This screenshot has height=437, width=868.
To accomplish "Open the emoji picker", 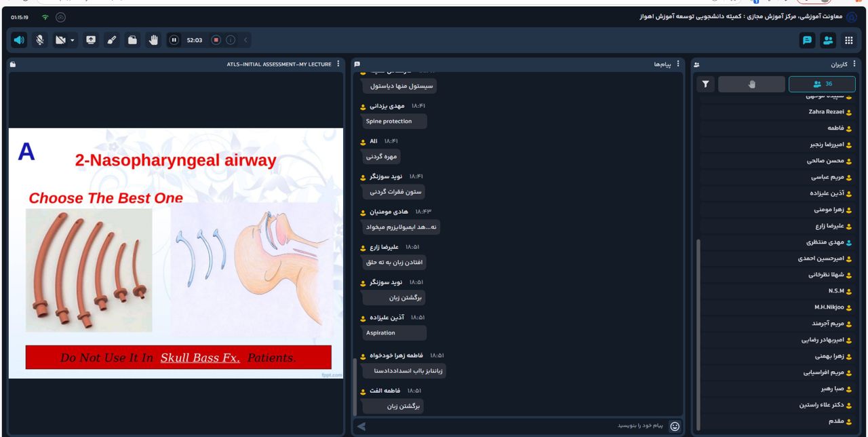I will [x=675, y=426].
